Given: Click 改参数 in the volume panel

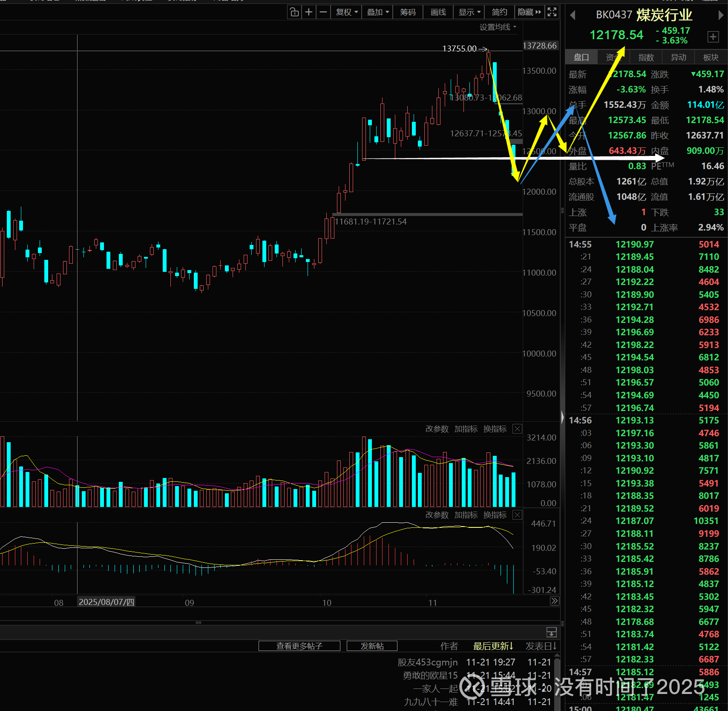Looking at the screenshot, I should tap(437, 429).
